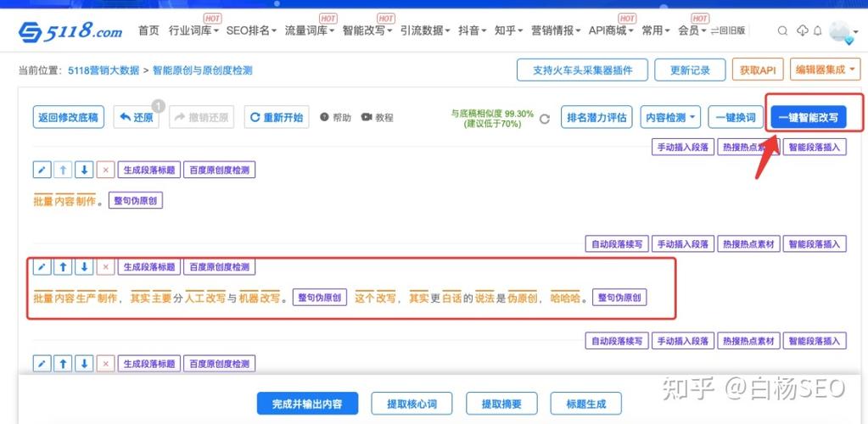Click 整句伪原创 after 哈哈哈 sentence
868x424 pixels.
619,298
